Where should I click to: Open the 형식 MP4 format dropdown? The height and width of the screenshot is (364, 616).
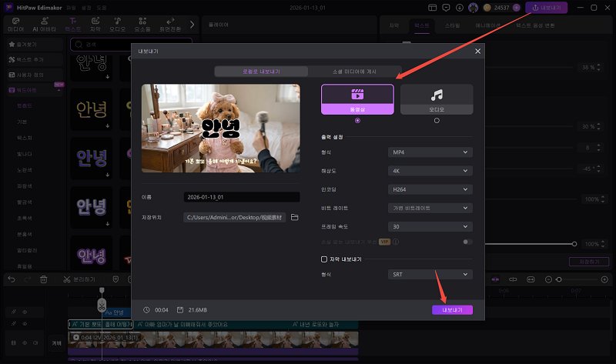click(x=430, y=152)
